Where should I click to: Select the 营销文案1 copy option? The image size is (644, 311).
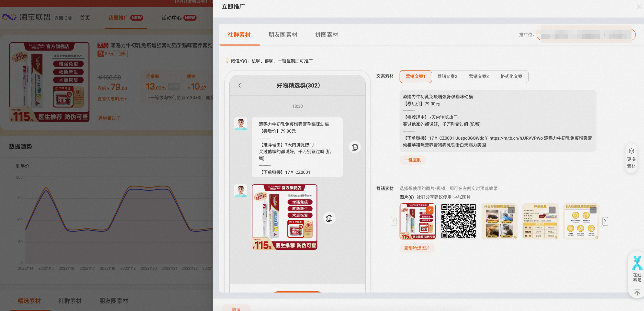click(x=416, y=76)
